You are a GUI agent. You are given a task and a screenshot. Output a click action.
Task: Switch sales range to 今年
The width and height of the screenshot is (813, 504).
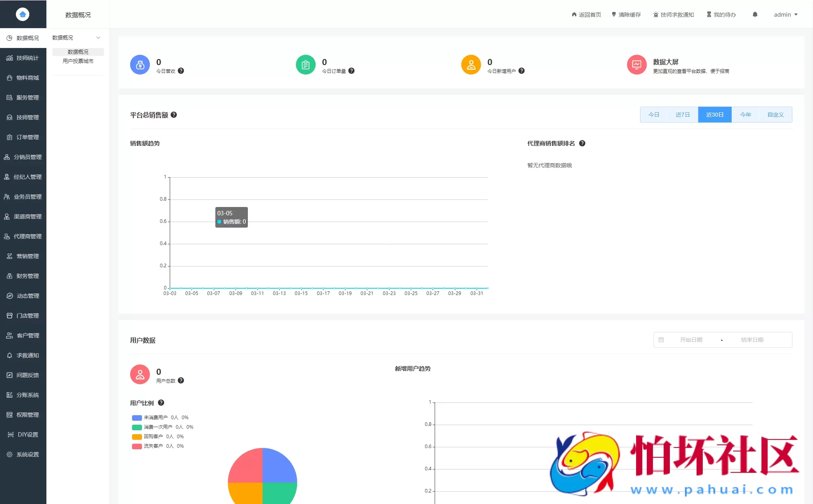tap(745, 115)
